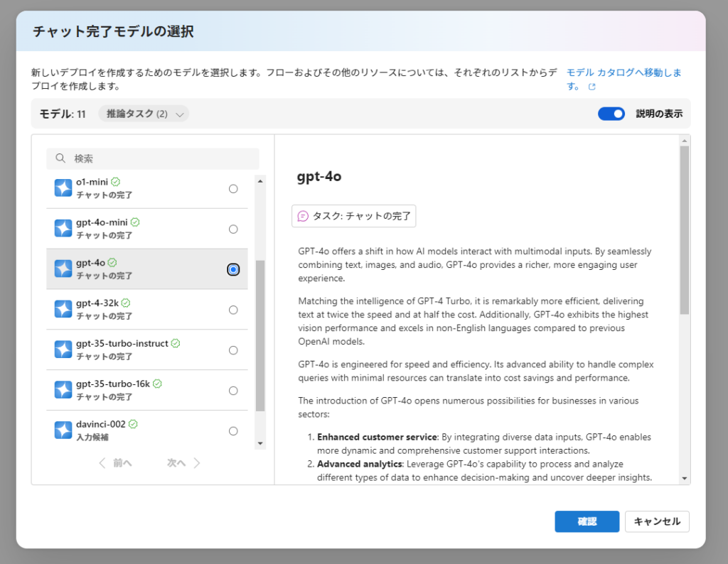Open the 推論タスク (2) filter dropdown
Screen dimensions: 728x564
click(x=144, y=114)
